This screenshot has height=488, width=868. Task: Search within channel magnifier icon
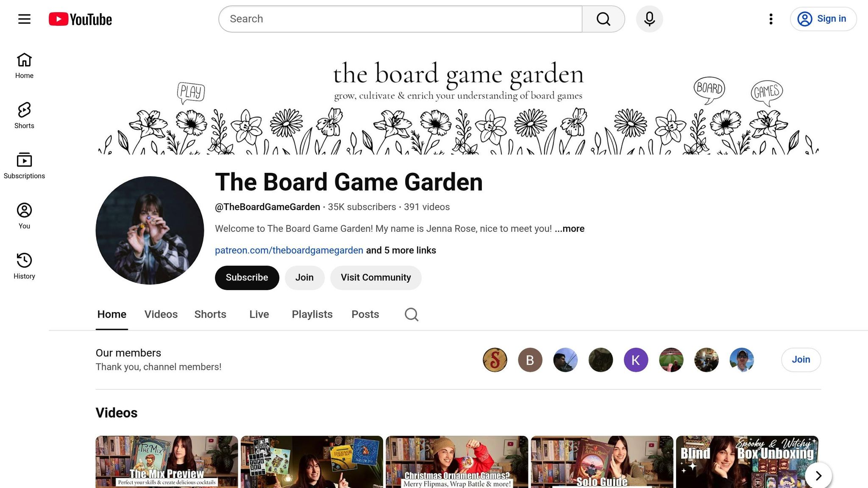pos(411,314)
